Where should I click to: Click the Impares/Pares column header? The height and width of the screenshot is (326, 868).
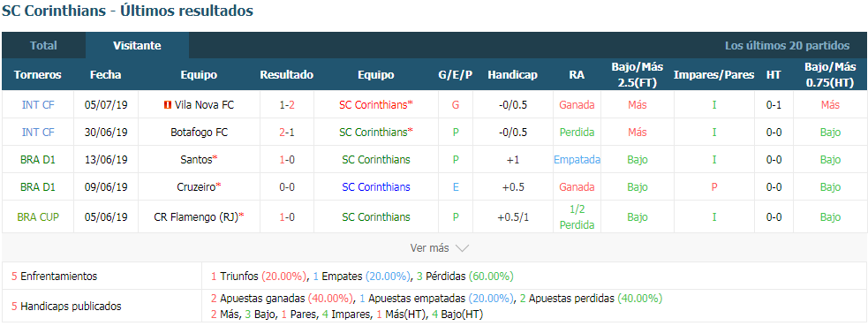[x=714, y=75]
